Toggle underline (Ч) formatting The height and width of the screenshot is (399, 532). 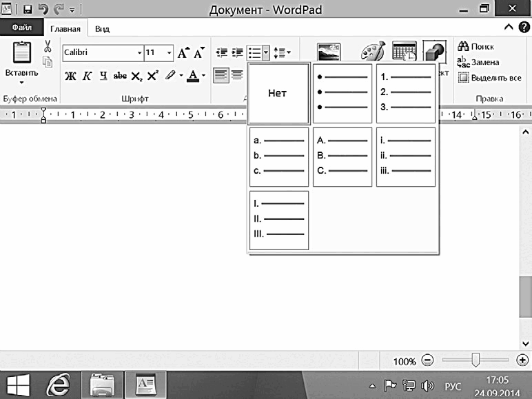click(x=103, y=76)
